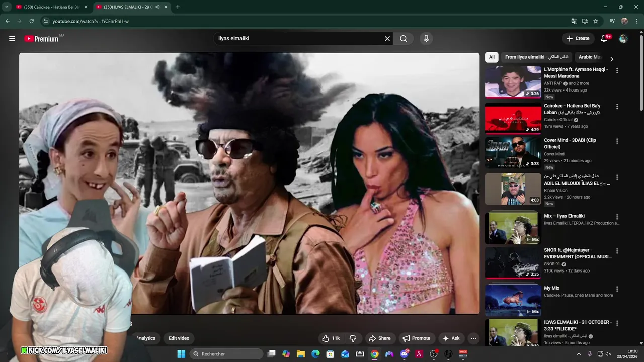
Task: Select Arabic Music filter chip
Action: (590, 57)
